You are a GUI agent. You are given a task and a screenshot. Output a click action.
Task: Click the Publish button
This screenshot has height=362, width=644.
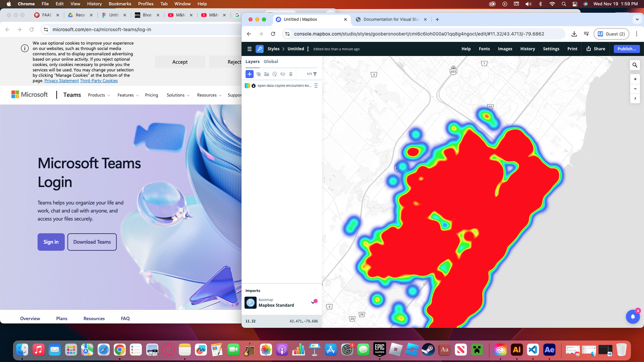(x=626, y=49)
